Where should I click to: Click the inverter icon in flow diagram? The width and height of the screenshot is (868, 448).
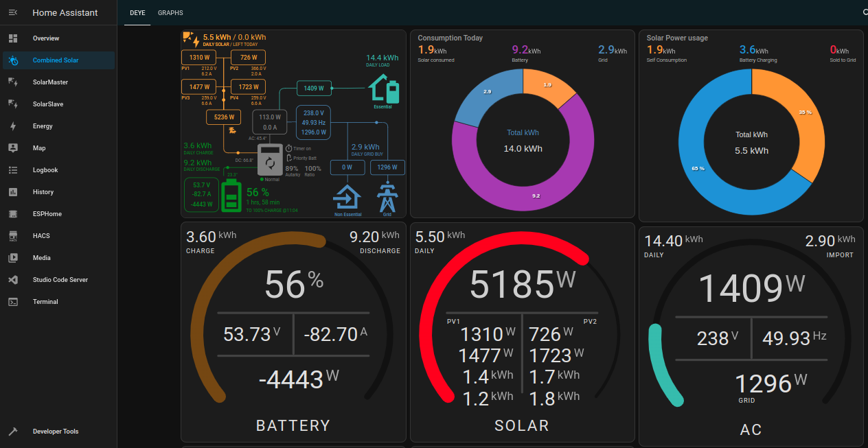269,159
